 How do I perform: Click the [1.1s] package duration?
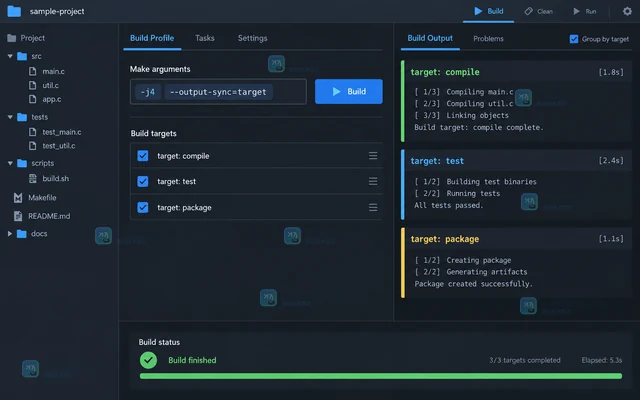[611, 238]
